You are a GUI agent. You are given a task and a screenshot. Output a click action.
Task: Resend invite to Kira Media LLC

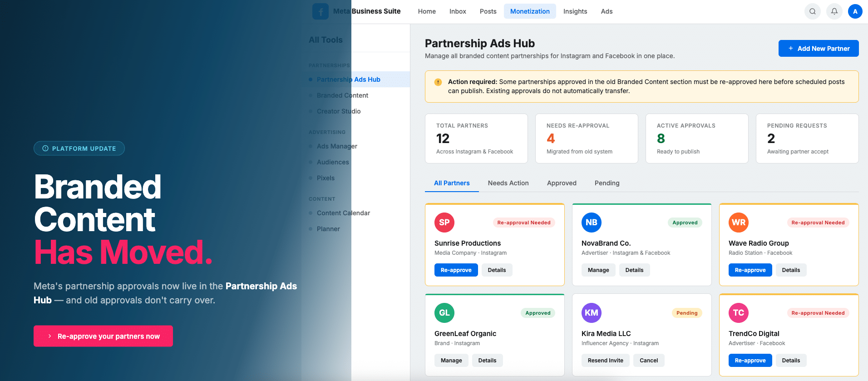(605, 361)
